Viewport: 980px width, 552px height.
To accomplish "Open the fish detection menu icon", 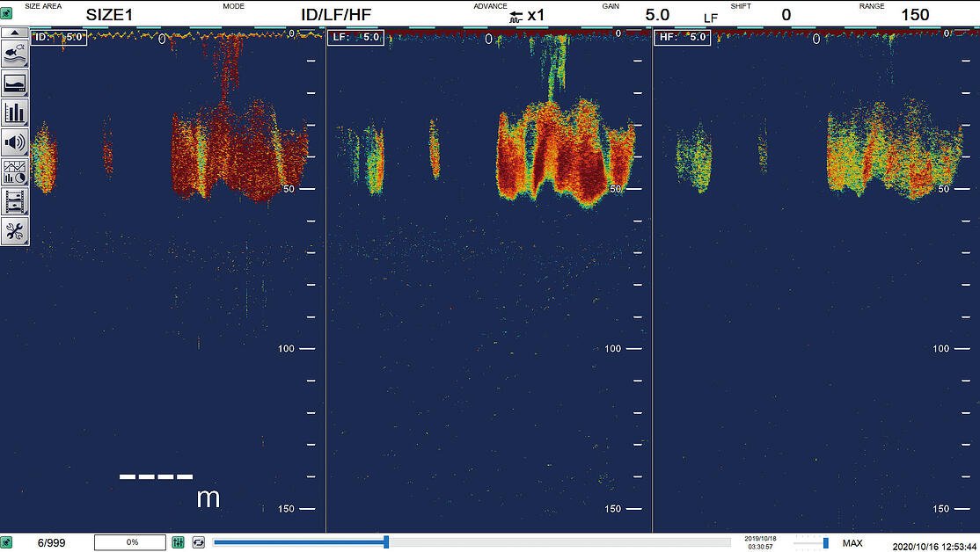I will click(14, 54).
